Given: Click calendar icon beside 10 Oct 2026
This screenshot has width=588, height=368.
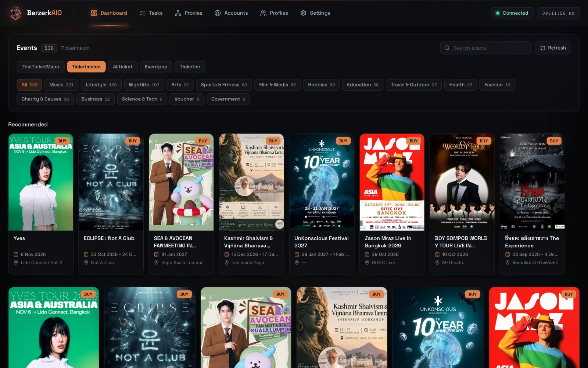Looking at the screenshot, I should [437, 254].
